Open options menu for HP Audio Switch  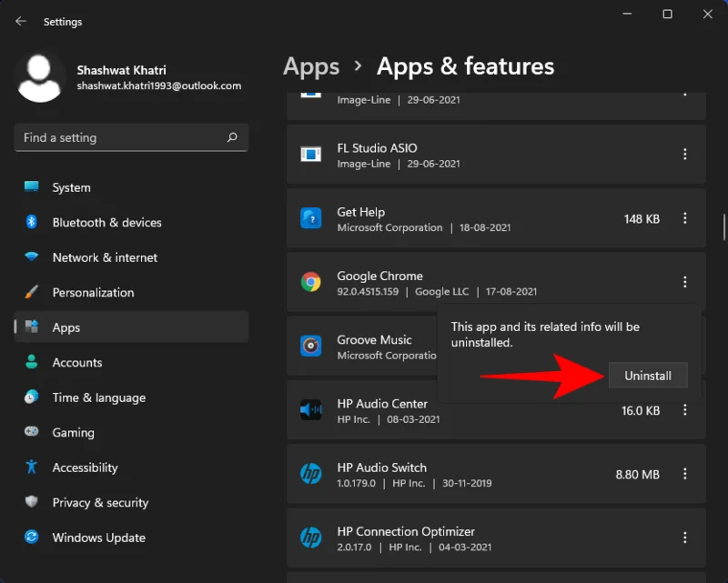click(x=685, y=474)
